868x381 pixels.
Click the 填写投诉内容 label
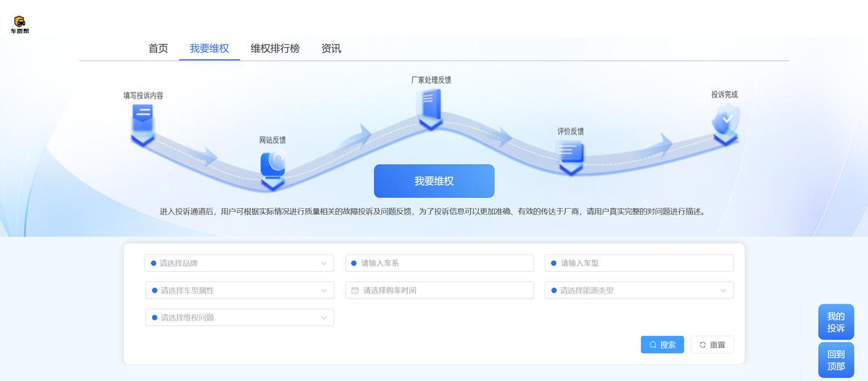[143, 95]
